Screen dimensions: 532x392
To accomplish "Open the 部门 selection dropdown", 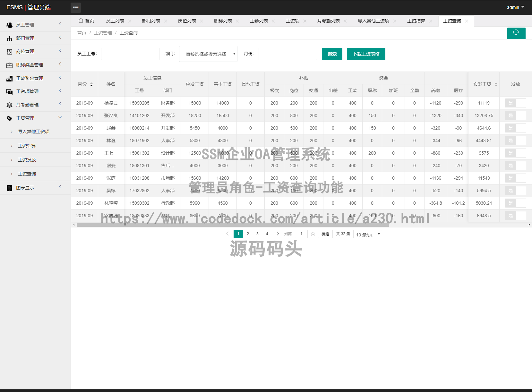I will (208, 54).
